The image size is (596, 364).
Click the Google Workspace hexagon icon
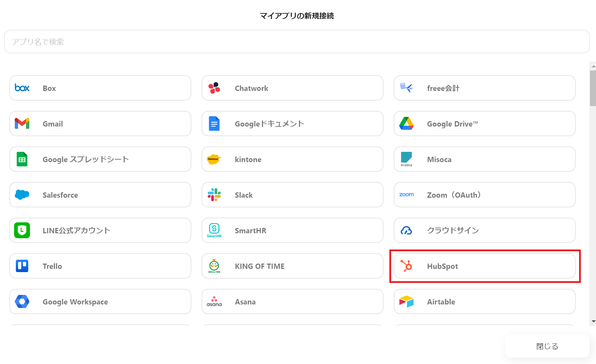coord(22,302)
